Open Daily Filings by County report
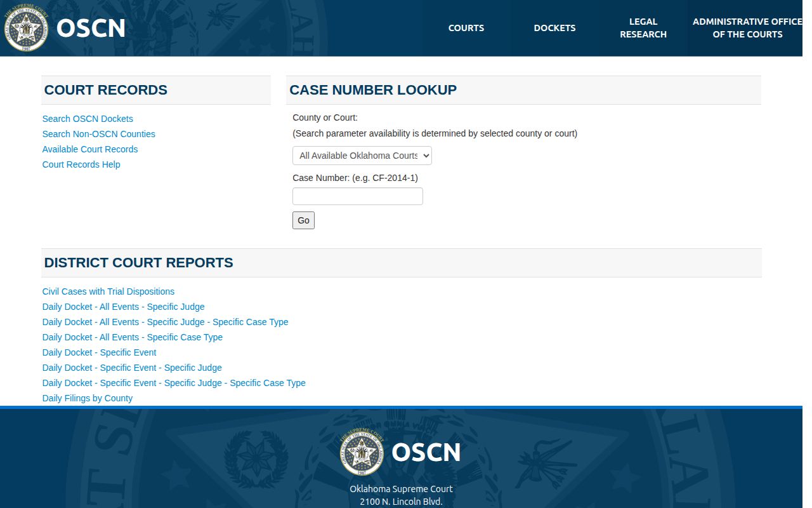 point(88,398)
